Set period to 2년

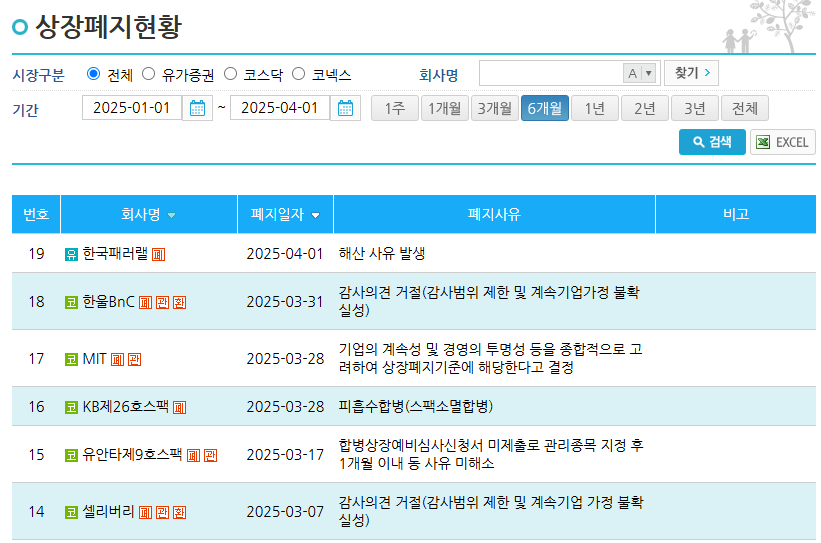tap(645, 108)
